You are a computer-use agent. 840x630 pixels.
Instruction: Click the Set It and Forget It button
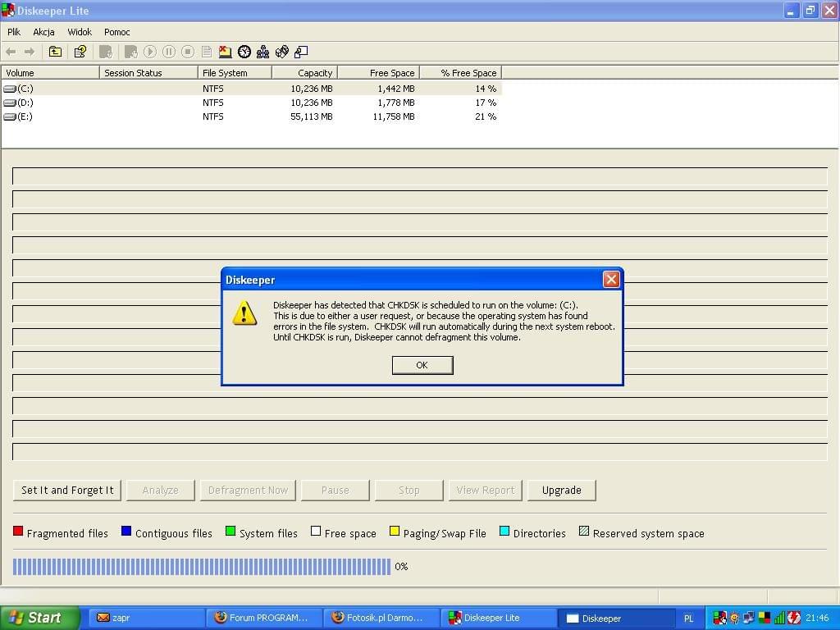click(67, 491)
